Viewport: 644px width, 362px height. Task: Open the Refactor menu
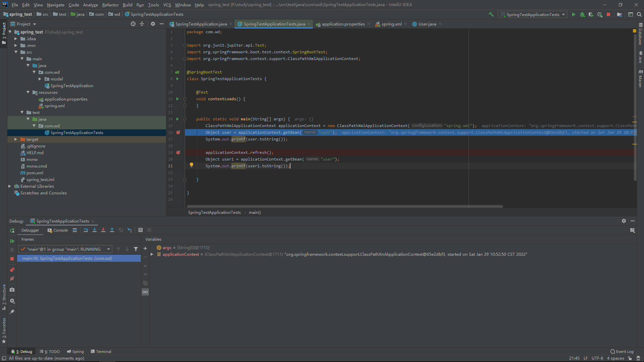click(x=110, y=5)
